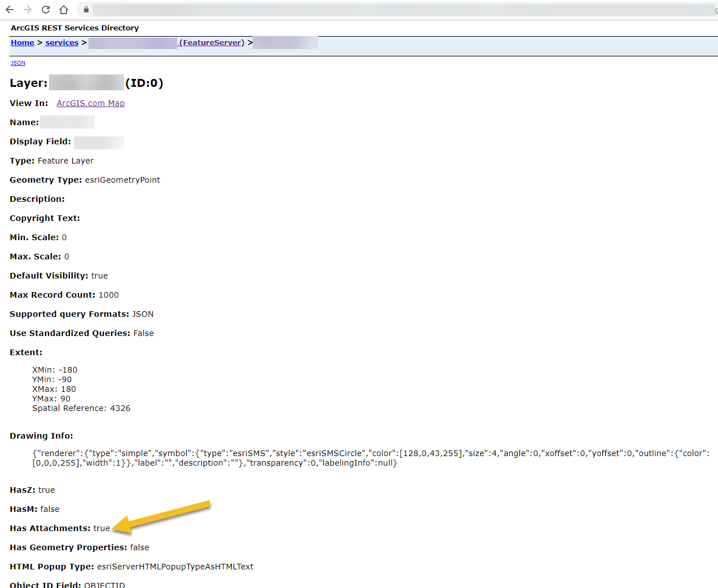Open the JSON format link
Viewport: 718px width, 588px height.
click(18, 63)
